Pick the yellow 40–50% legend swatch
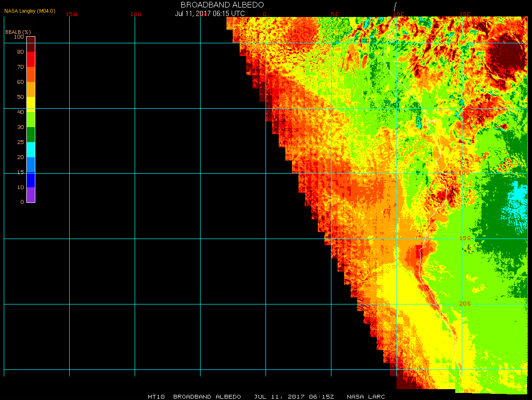The height and width of the screenshot is (400, 532). 31,104
